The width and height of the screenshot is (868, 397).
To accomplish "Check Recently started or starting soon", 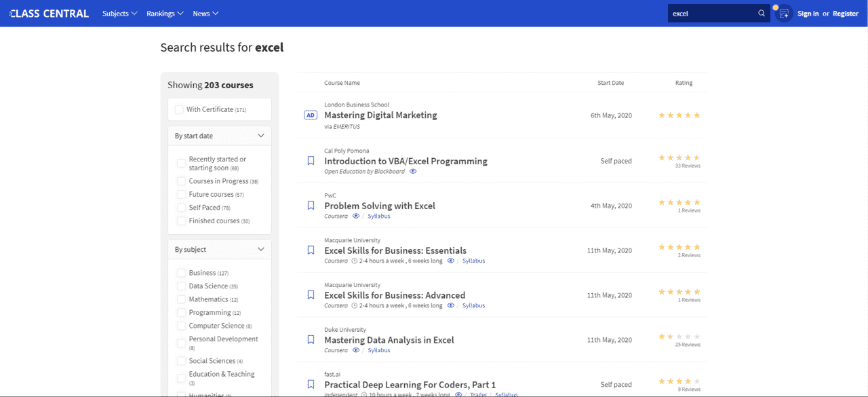I will point(181,164).
